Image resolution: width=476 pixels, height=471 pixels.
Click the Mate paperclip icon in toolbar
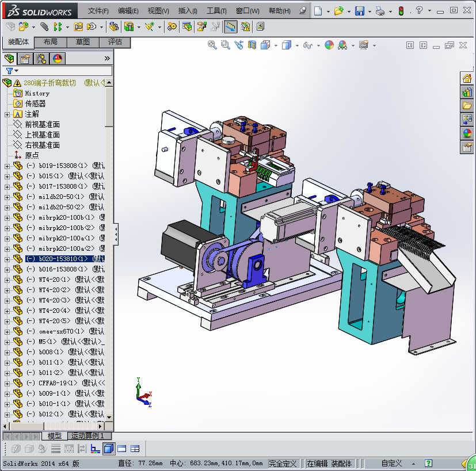coord(44,26)
